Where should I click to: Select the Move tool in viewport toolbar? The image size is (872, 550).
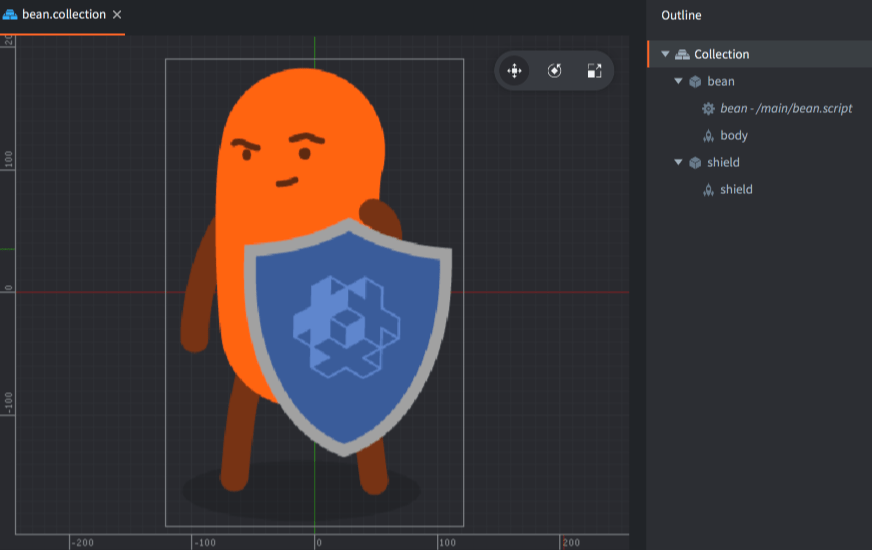pos(514,71)
